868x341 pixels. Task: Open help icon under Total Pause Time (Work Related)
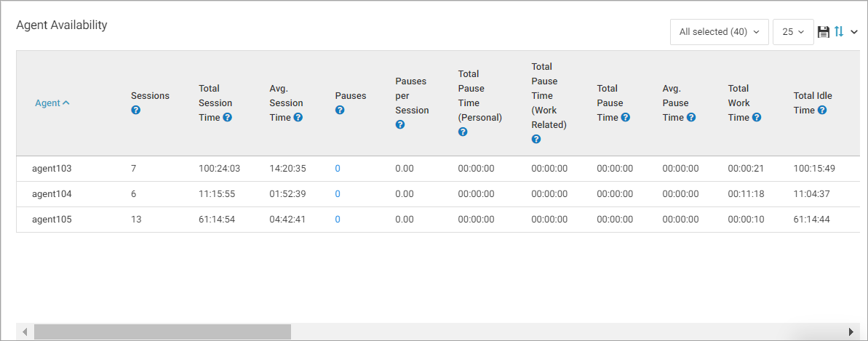(x=535, y=139)
